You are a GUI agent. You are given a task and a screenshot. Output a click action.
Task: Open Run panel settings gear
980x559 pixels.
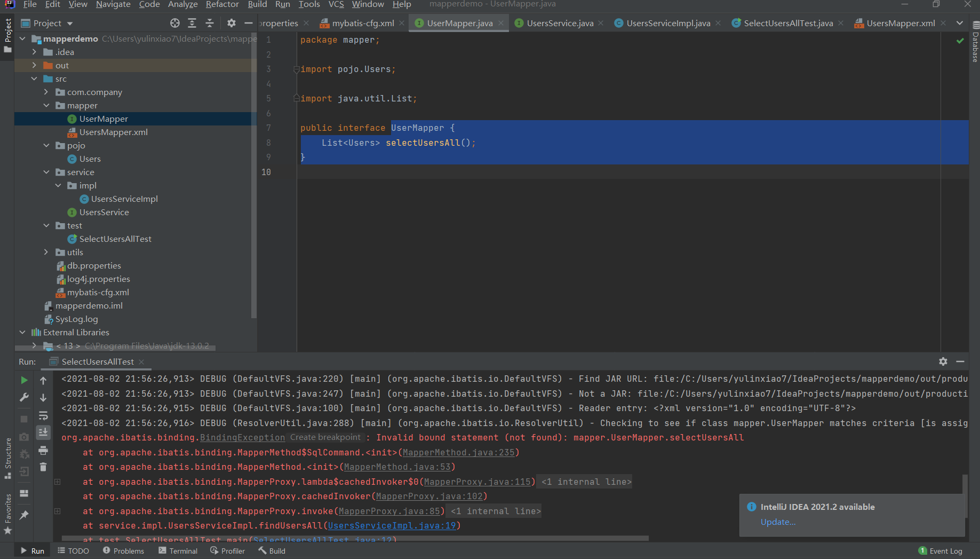click(x=943, y=361)
